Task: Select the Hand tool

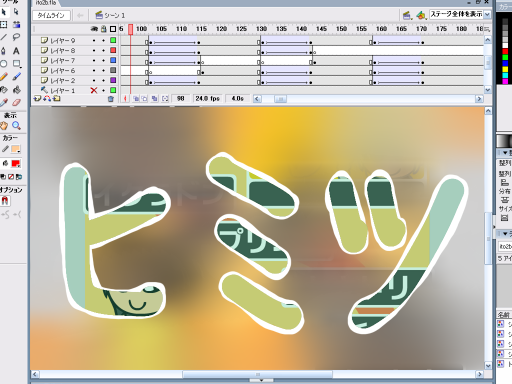Action: pyautogui.click(x=4, y=126)
